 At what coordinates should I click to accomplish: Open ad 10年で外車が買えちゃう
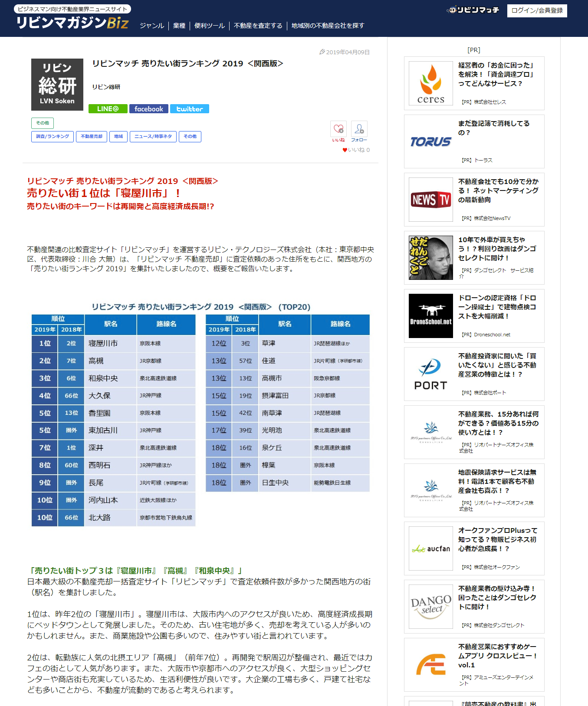click(x=497, y=249)
